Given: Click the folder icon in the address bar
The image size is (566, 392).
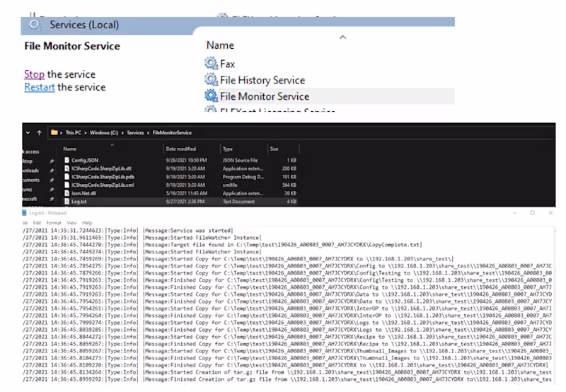Looking at the screenshot, I should tap(54, 132).
